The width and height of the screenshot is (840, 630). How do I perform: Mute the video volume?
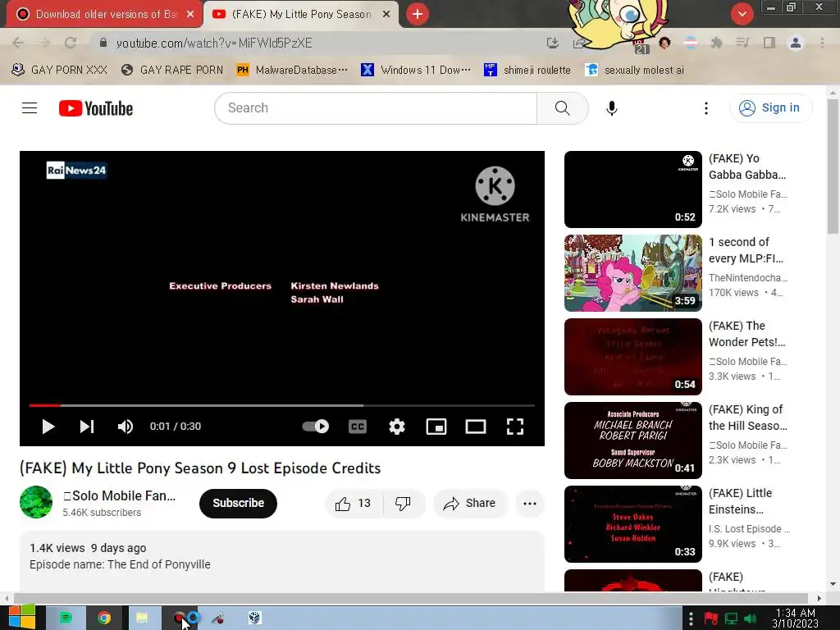(x=126, y=427)
